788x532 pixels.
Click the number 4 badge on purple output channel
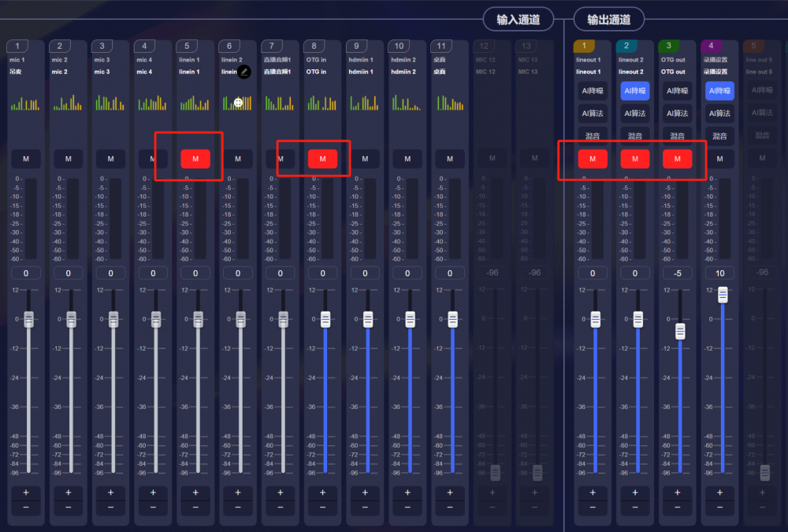point(712,47)
